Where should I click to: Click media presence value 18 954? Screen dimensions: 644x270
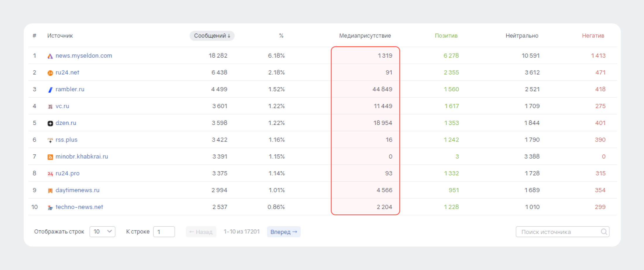383,123
